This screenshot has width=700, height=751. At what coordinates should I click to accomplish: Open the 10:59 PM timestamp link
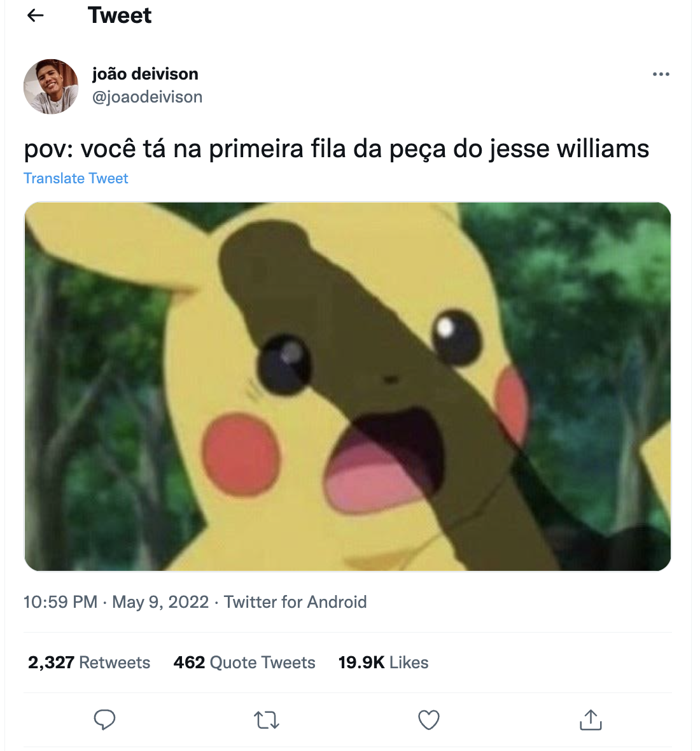[61, 601]
